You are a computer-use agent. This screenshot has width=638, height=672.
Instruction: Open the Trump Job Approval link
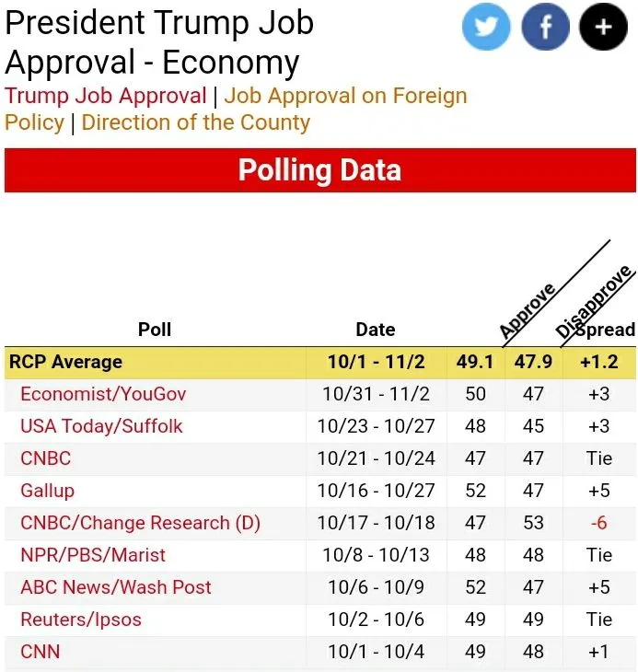point(106,96)
